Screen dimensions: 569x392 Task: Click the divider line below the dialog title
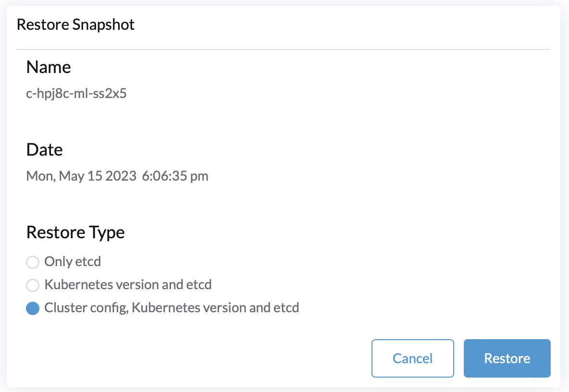[284, 48]
